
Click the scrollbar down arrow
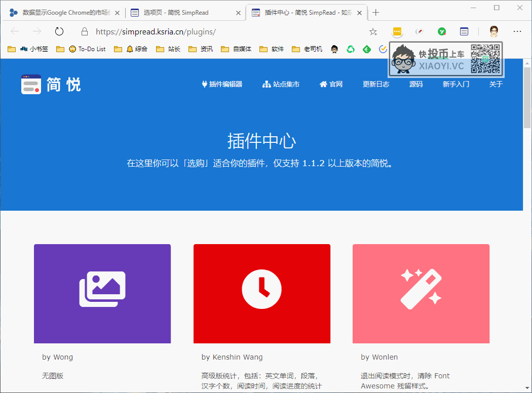click(x=527, y=388)
